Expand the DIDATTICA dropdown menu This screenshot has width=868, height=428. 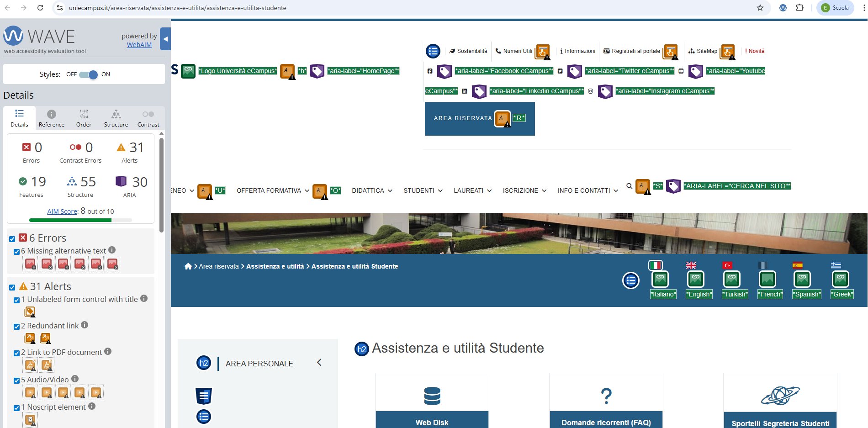[372, 190]
